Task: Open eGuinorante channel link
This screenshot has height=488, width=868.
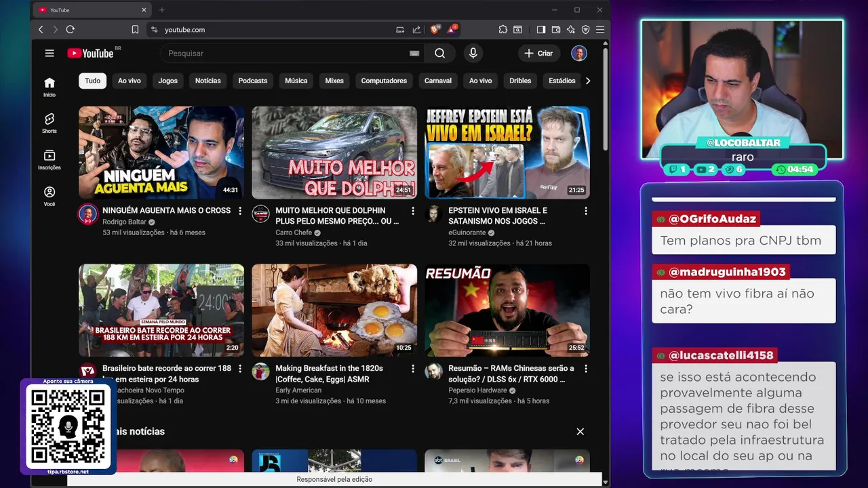Action: pos(467,232)
